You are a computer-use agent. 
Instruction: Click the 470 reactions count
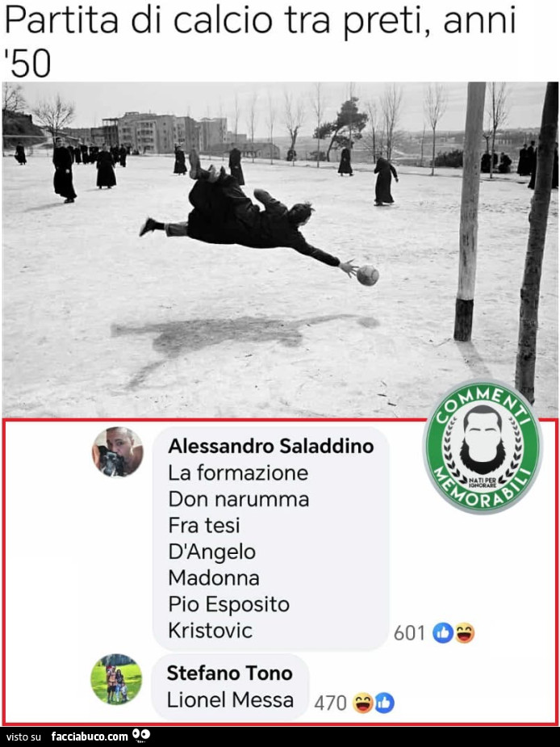[330, 703]
